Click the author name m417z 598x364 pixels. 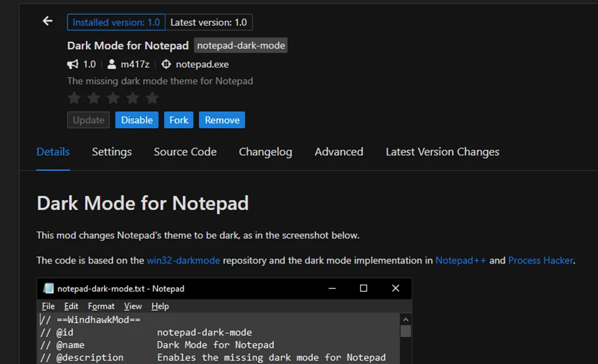point(135,64)
